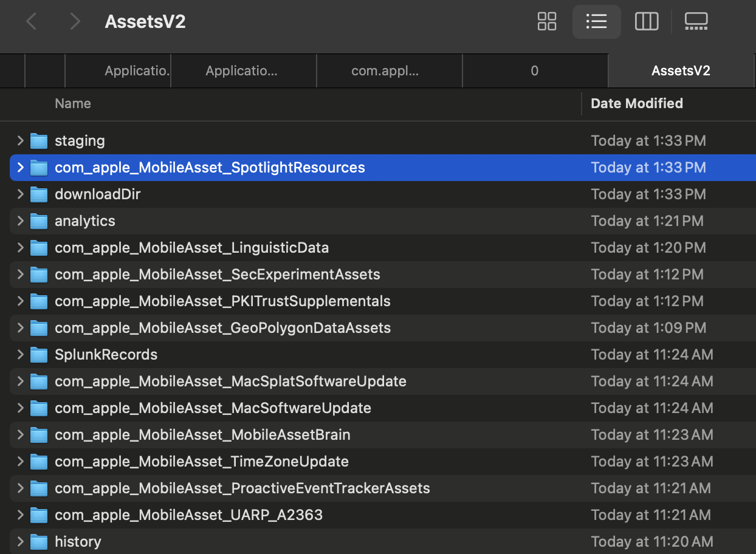Select the name com_apple_MobileAsset_MobileAssetBrain
The height and width of the screenshot is (554, 756).
pos(202,435)
